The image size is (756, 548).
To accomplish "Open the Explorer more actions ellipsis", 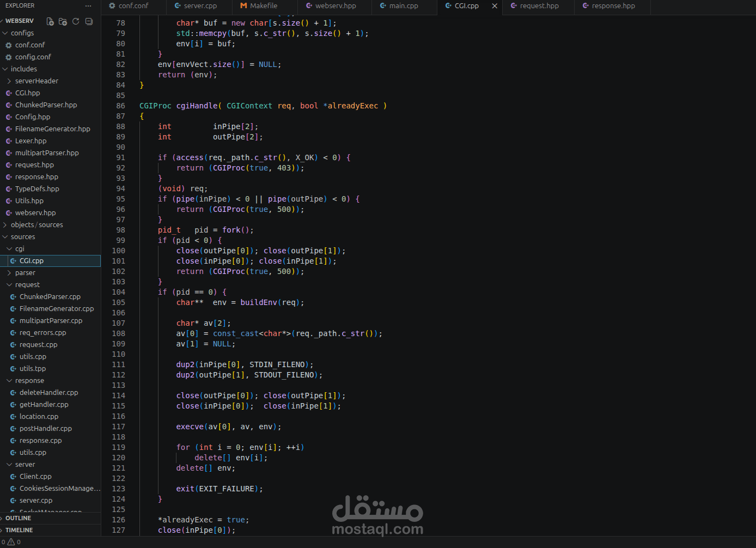I will tap(88, 5).
